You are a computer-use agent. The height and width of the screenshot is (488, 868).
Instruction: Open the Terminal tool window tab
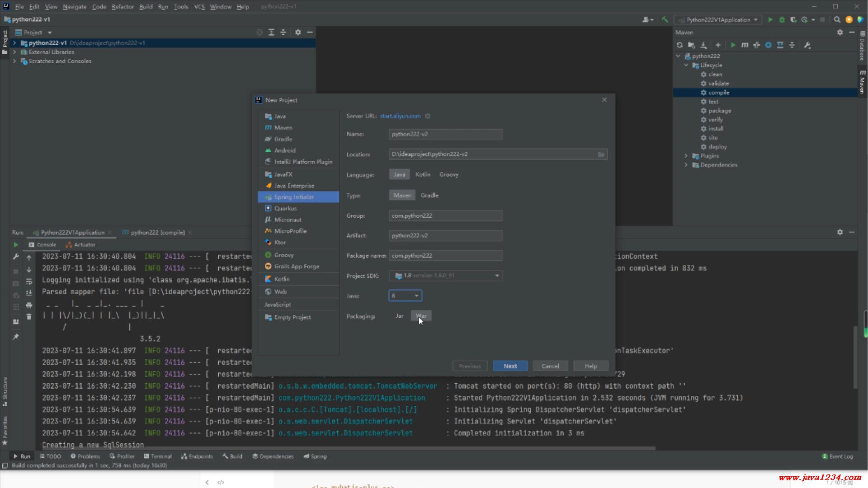(x=157, y=456)
